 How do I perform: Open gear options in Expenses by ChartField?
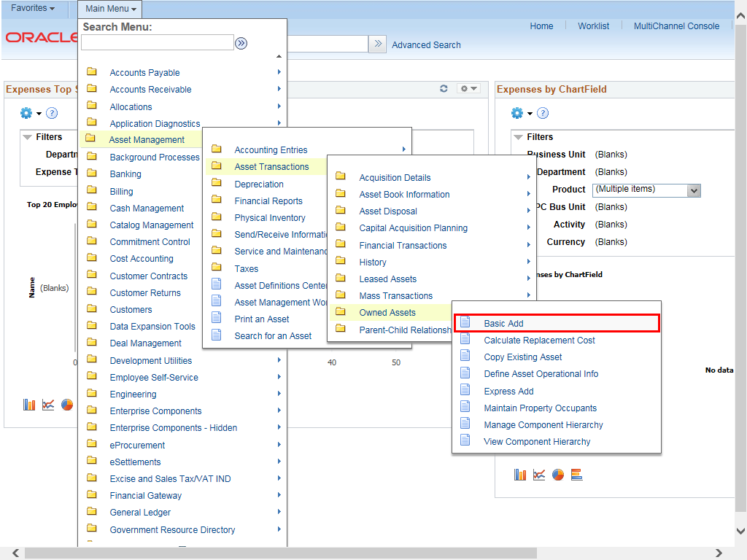521,113
